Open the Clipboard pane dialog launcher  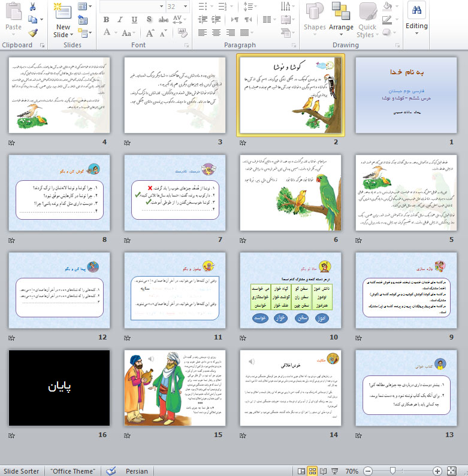pos(42,46)
